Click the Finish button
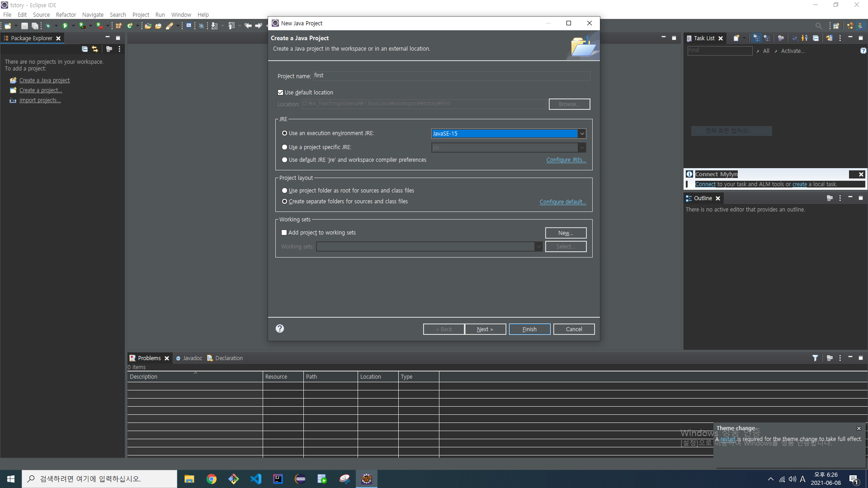868x488 pixels. (x=529, y=329)
